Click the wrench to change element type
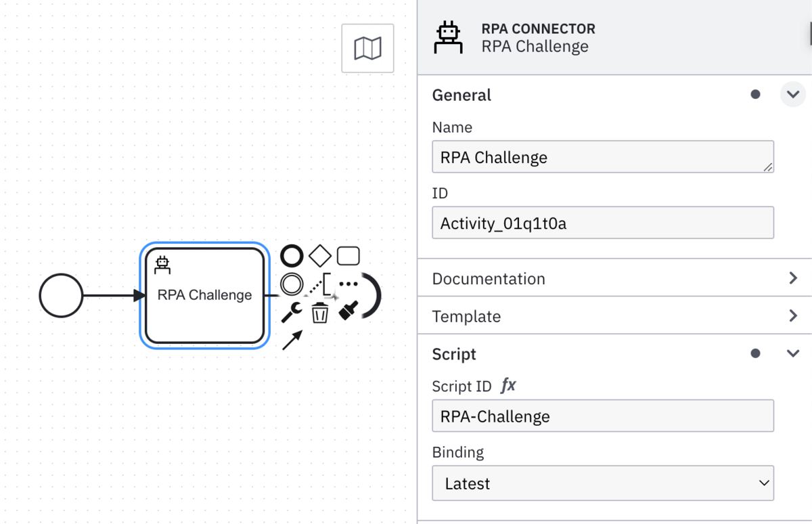This screenshot has height=524, width=812. point(292,312)
